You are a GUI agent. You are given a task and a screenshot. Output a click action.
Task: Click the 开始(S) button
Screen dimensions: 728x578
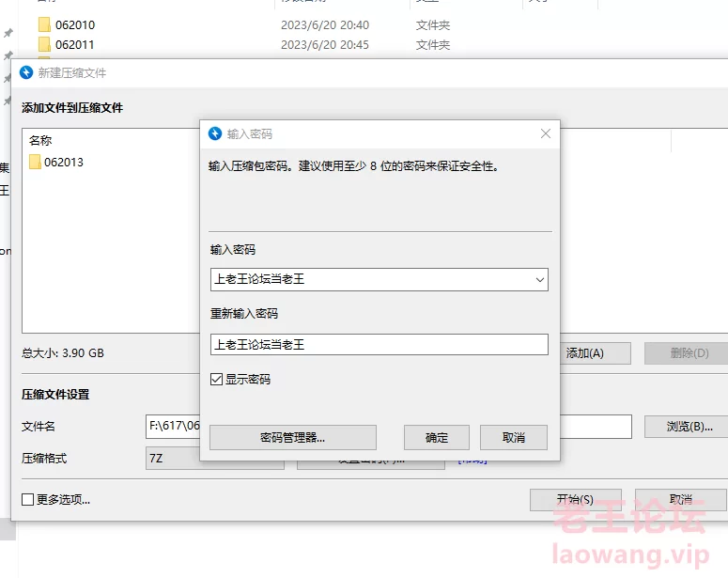pos(575,499)
